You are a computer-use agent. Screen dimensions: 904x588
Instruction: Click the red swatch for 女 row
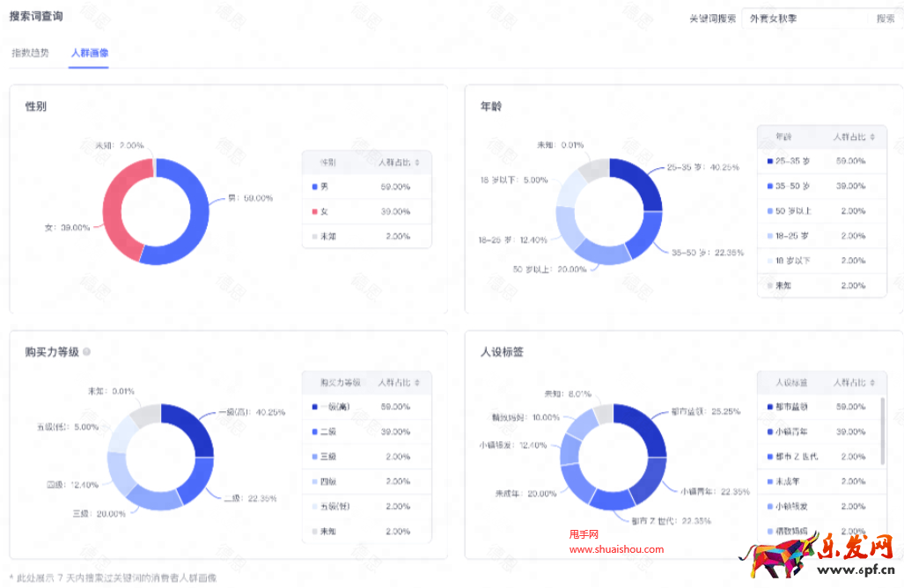(x=315, y=211)
